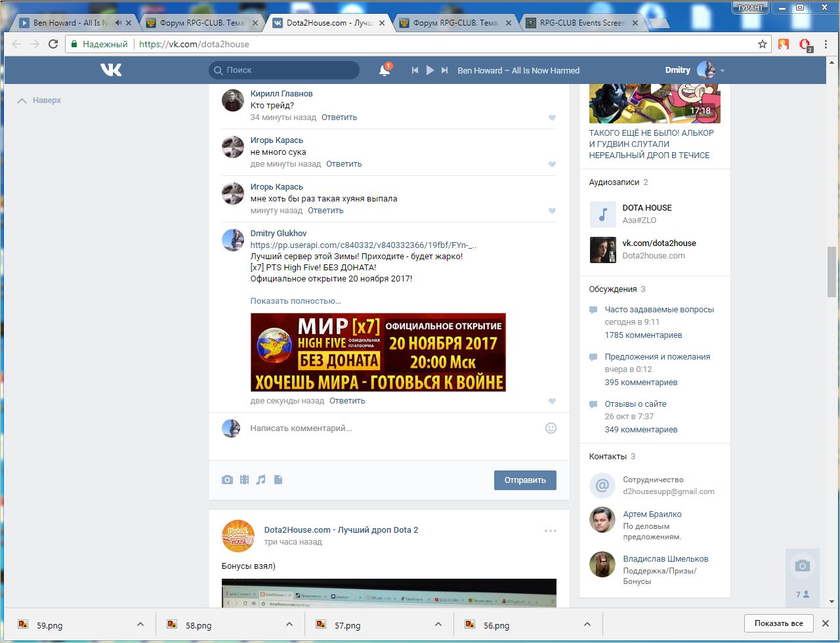
Task: Click the Dota2House.com - Лучший дроп Dota 2 title
Action: (x=341, y=529)
